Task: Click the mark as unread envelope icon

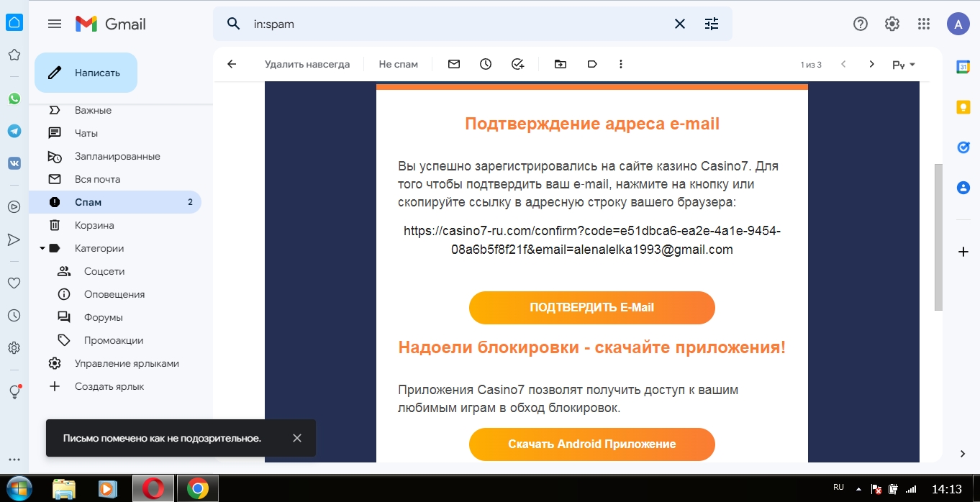Action: pyautogui.click(x=454, y=64)
